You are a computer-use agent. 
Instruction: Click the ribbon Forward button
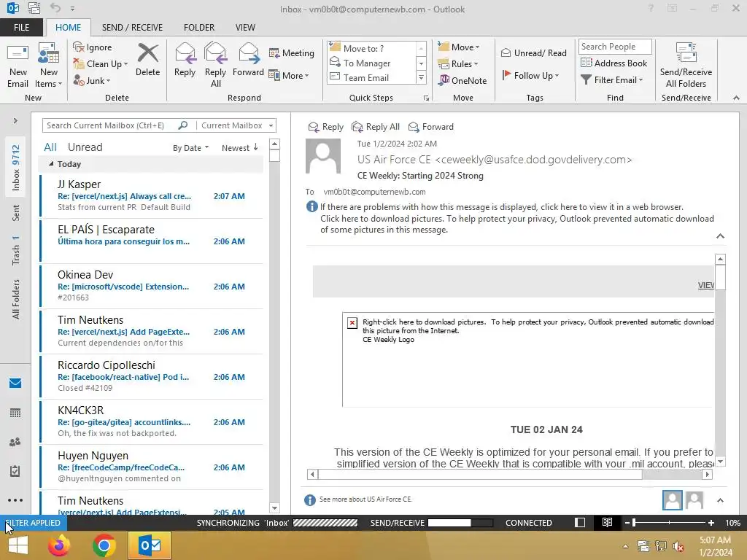[x=248, y=60]
